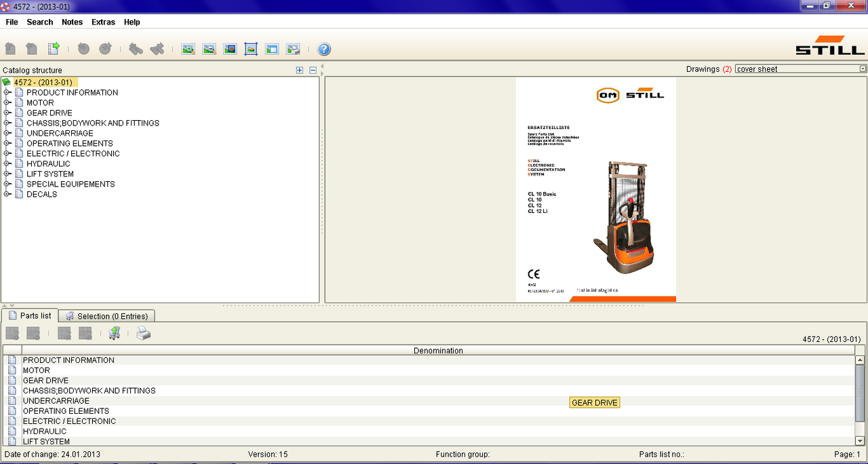Open the Extras menu
This screenshot has width=868, height=464.
coord(103,22)
